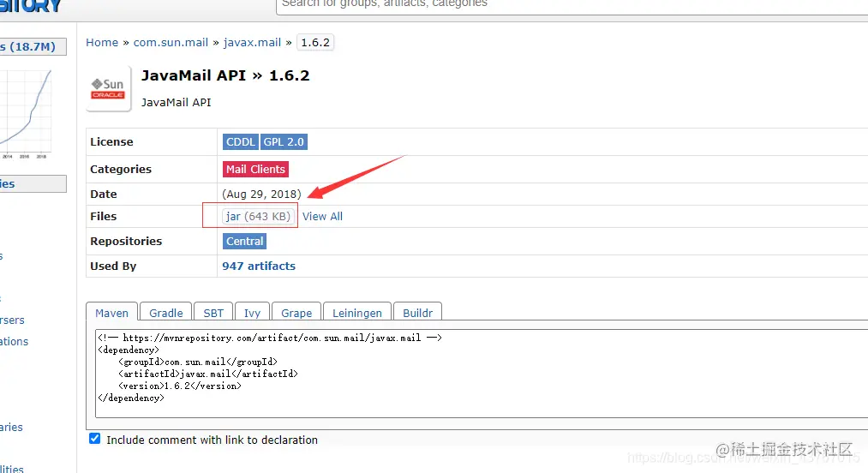868x473 pixels.
Task: Open the View All files link
Action: pos(322,217)
